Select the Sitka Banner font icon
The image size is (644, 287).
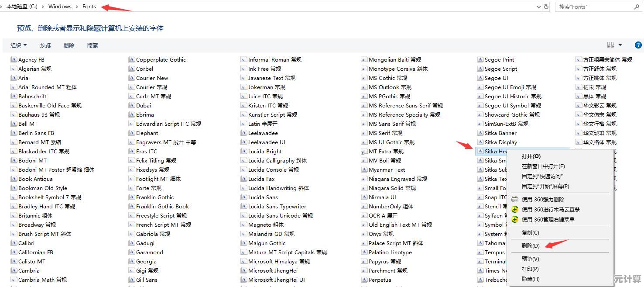480,133
